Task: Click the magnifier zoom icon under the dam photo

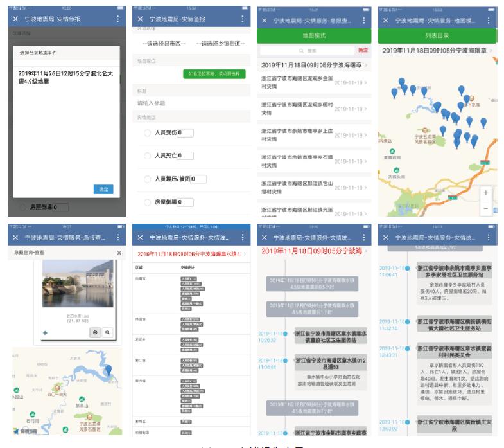Action: click(x=107, y=332)
